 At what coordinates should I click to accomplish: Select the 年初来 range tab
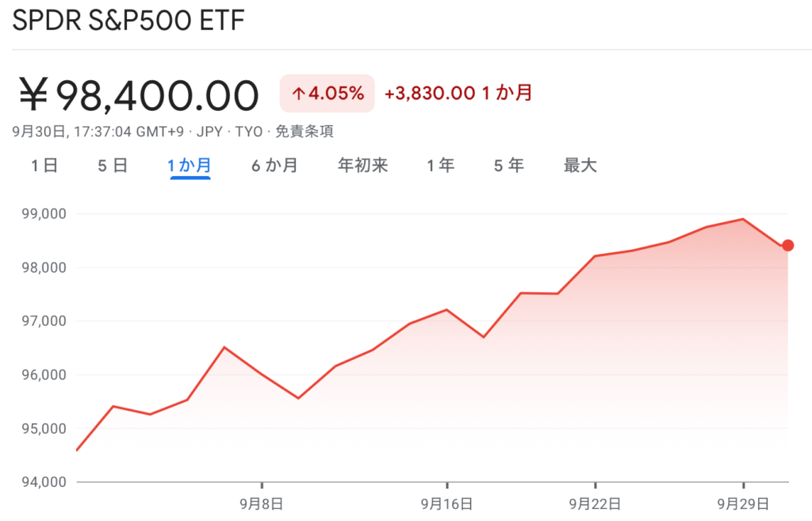tap(362, 166)
